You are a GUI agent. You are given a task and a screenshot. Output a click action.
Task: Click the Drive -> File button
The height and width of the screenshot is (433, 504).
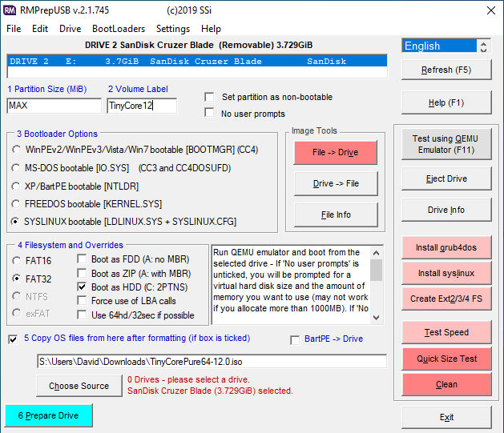click(336, 183)
